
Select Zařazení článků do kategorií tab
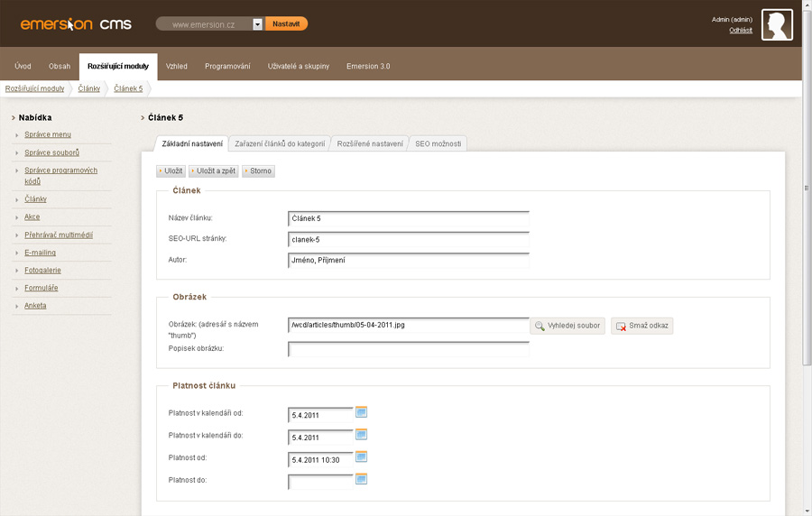280,143
